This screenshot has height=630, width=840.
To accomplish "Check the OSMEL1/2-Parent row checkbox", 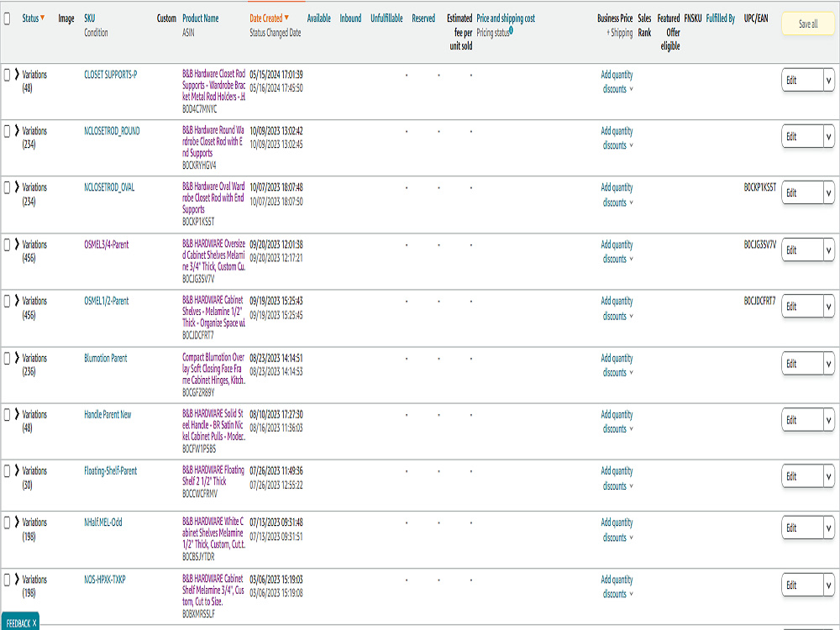I will (x=7, y=301).
